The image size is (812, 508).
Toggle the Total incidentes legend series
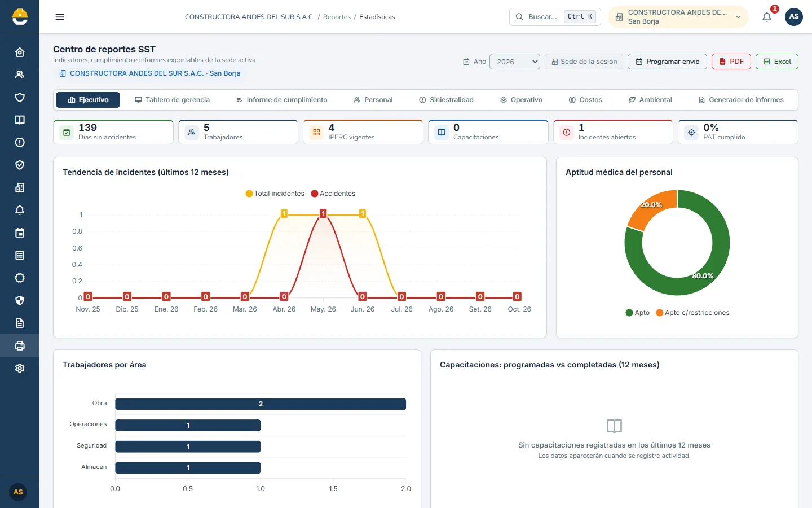coord(275,194)
